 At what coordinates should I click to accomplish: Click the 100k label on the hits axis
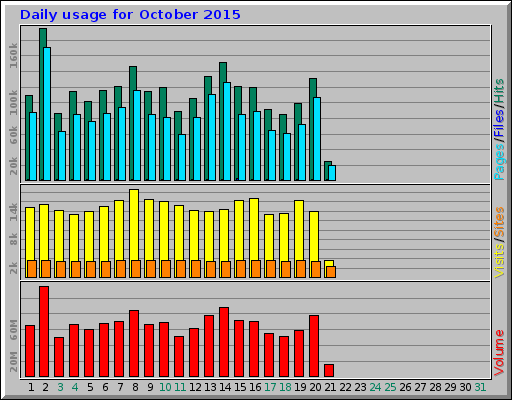pos(13,103)
